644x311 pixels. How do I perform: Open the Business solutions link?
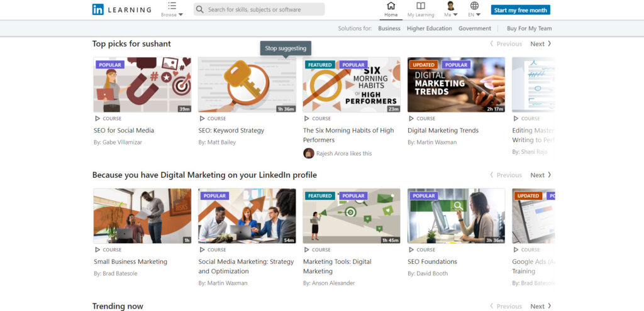point(389,28)
